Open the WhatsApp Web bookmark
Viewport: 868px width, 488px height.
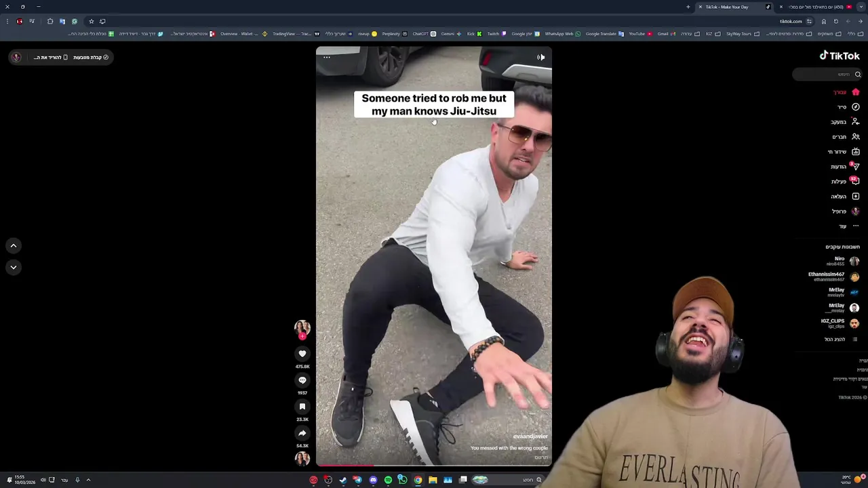click(x=562, y=34)
